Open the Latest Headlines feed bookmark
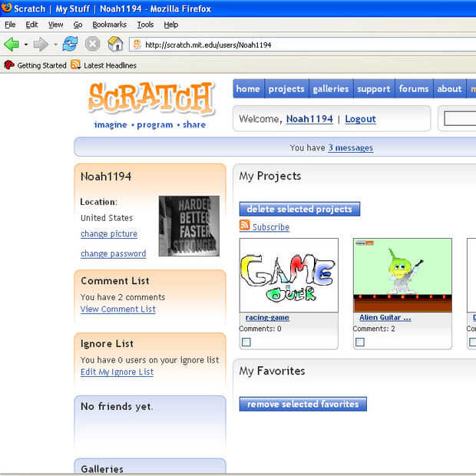The height and width of the screenshot is (476, 476). coord(104,65)
